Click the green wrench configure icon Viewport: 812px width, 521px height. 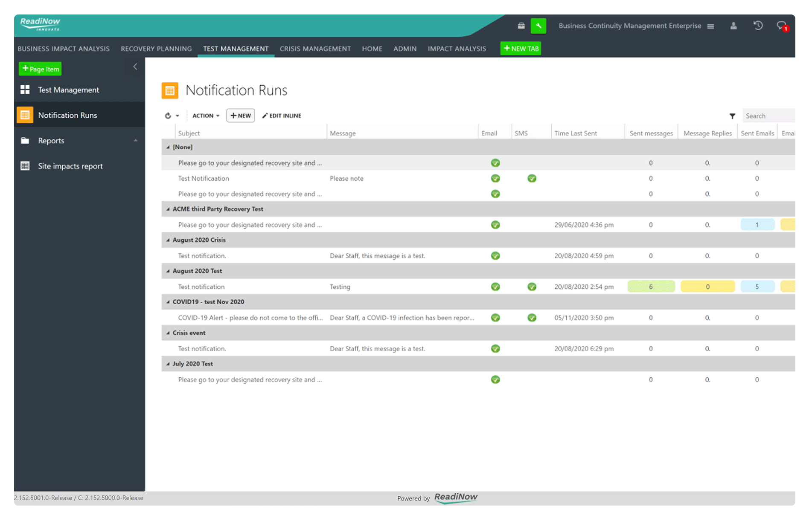(x=538, y=26)
